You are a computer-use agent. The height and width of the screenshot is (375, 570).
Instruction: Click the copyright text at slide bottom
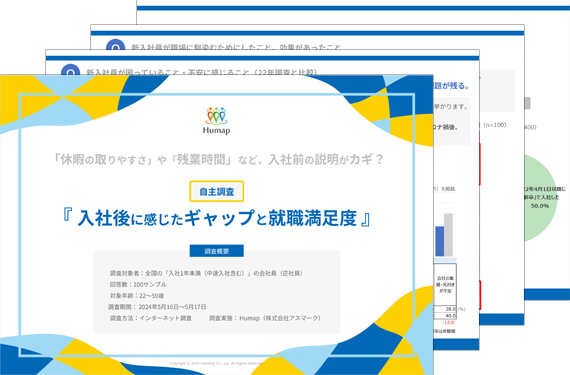[x=216, y=363]
